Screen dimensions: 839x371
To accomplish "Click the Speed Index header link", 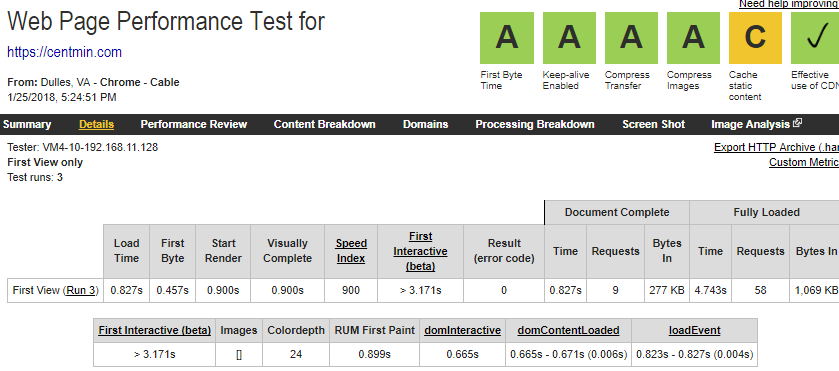I will [x=351, y=251].
